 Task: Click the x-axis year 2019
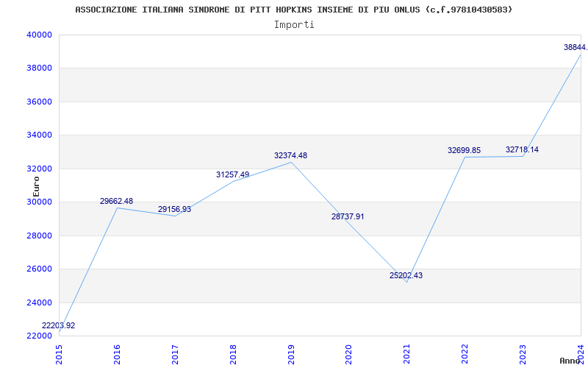[291, 355]
